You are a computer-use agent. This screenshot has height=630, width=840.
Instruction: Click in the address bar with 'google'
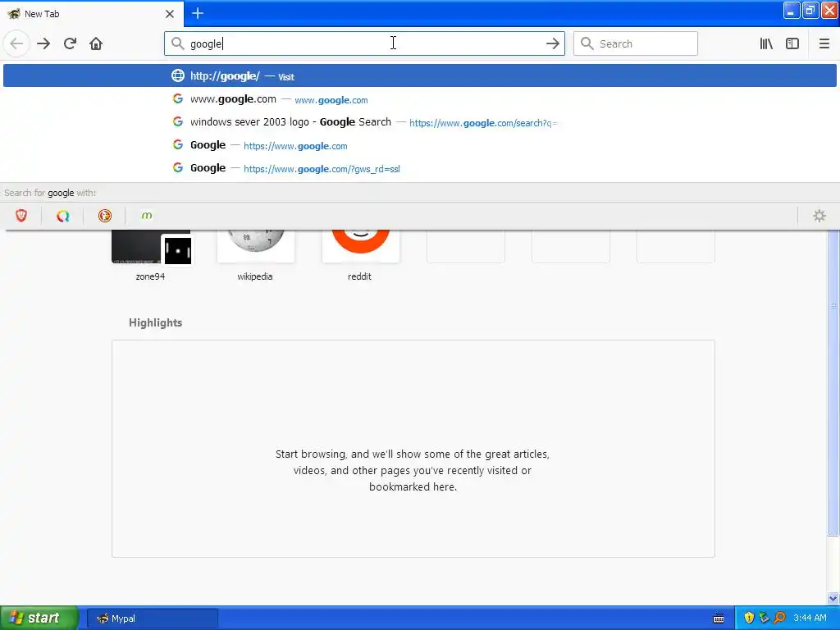pyautogui.click(x=364, y=43)
